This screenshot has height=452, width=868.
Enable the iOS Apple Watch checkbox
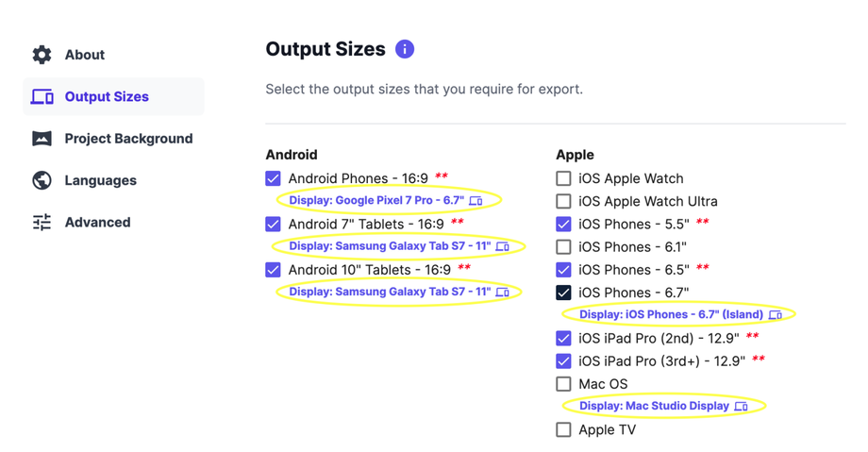(x=564, y=178)
